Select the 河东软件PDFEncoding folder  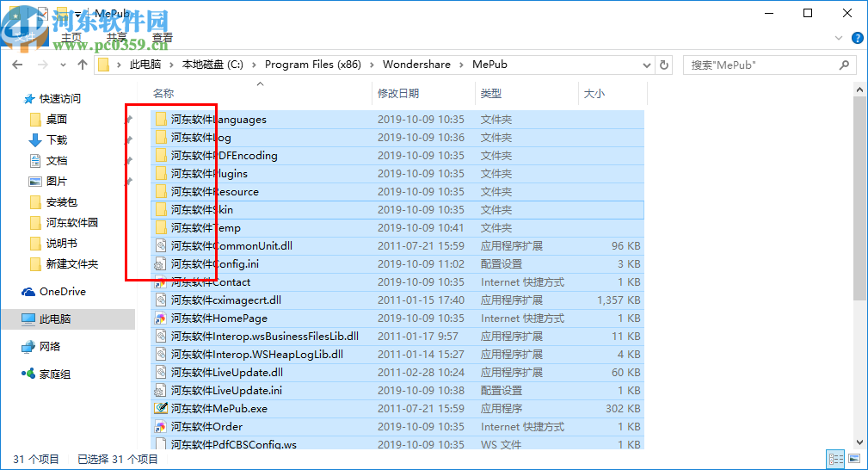tap(397, 156)
